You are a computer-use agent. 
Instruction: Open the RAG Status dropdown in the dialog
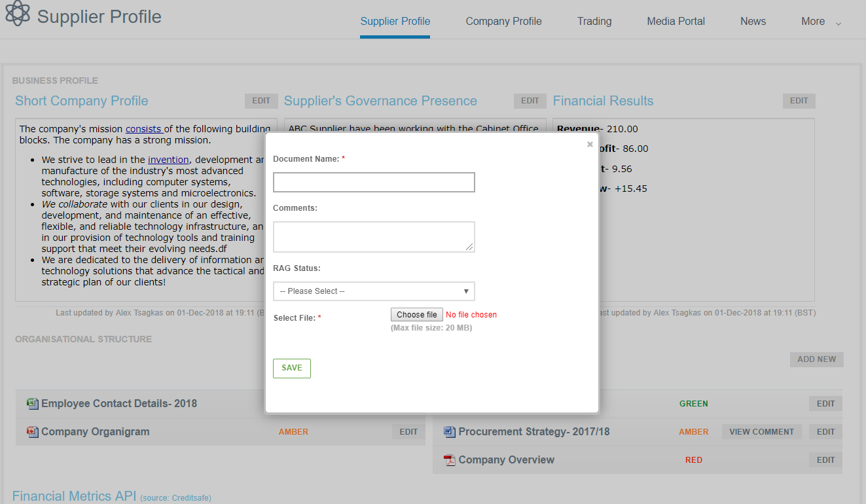pos(373,291)
